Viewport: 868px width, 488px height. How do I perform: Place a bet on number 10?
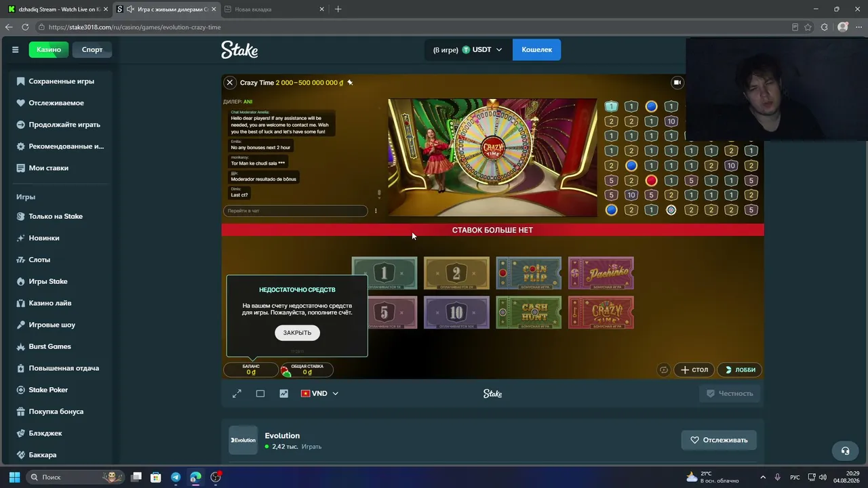(x=456, y=312)
